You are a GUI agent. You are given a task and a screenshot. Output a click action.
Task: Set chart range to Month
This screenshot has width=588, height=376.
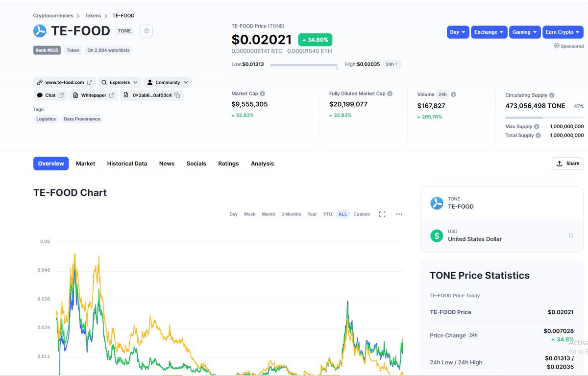point(269,214)
